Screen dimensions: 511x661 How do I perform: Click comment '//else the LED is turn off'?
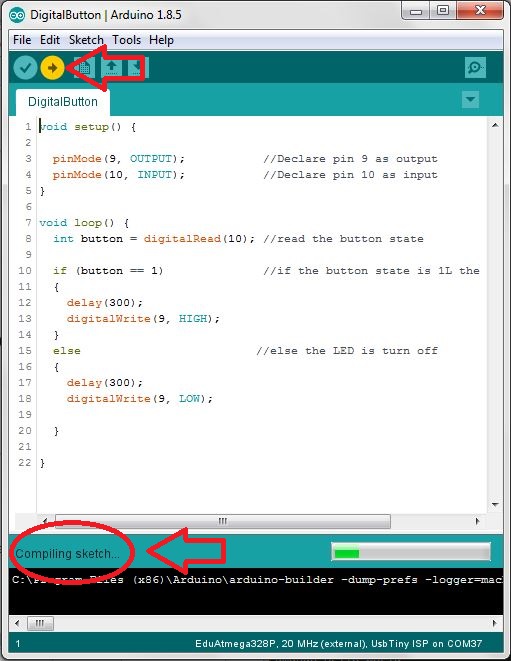tap(347, 351)
